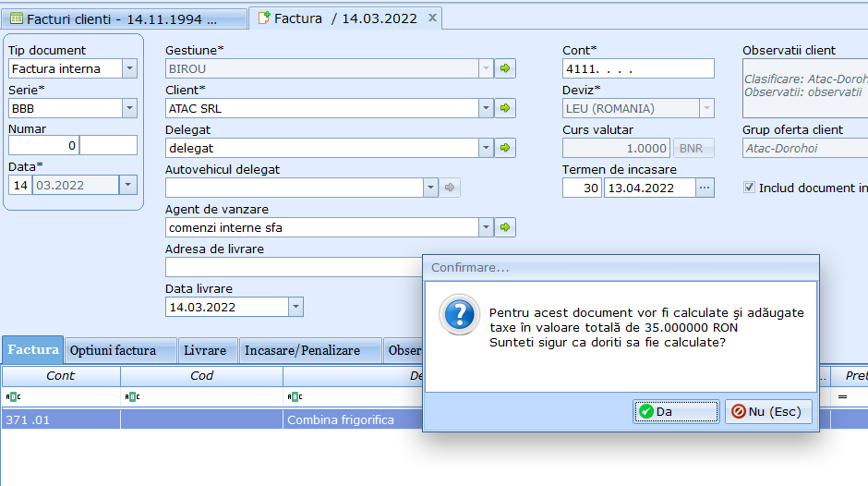Viewport: 868px width, 486px height.
Task: Click equals filter icon under Pret column
Action: pos(842,396)
